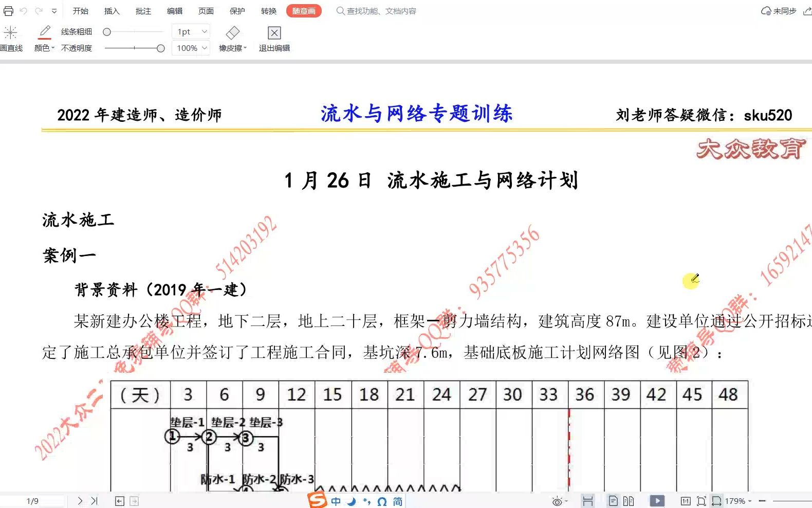Screen dimensions: 812x508
Task: Click the pen color icon
Action: [x=45, y=32]
